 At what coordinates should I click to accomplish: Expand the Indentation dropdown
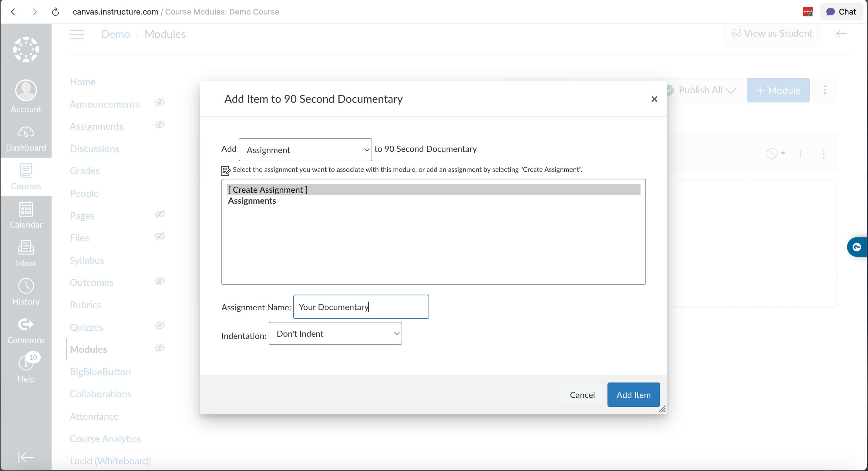335,334
